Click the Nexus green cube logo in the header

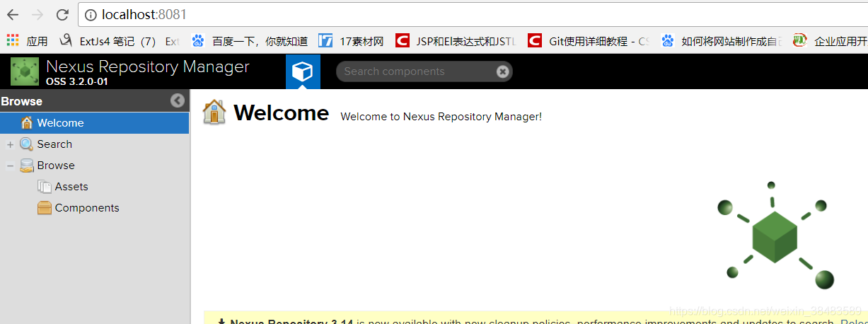25,72
